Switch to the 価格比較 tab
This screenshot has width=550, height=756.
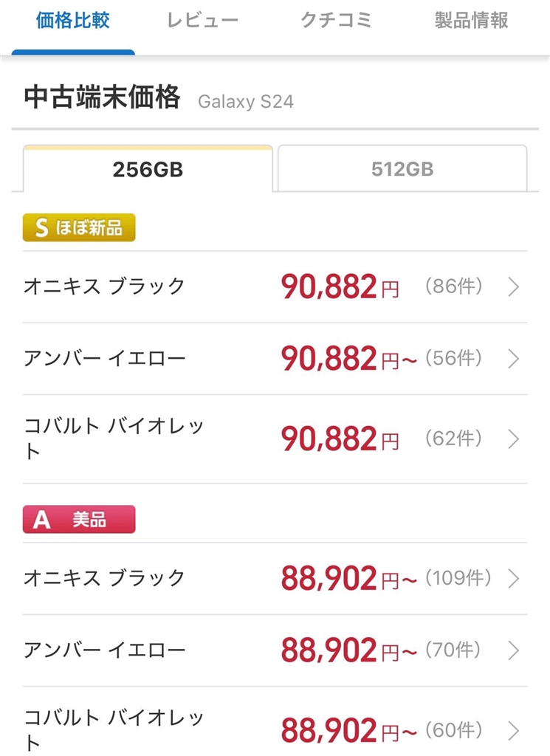tap(73, 21)
